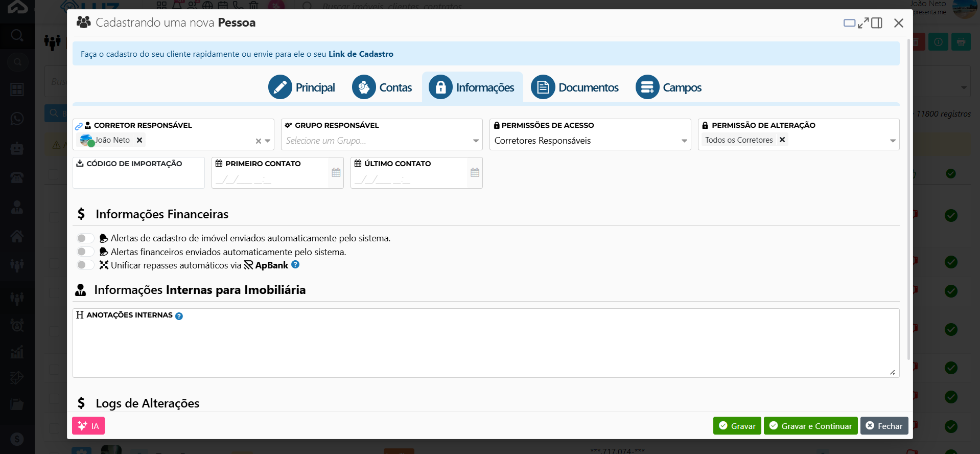Image resolution: width=980 pixels, height=454 pixels.
Task: Open the folder icon in sidebar
Action: click(17, 404)
